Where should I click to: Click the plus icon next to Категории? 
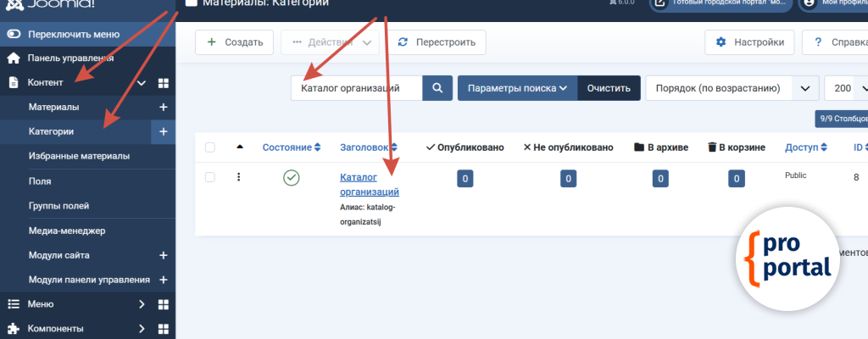(163, 132)
